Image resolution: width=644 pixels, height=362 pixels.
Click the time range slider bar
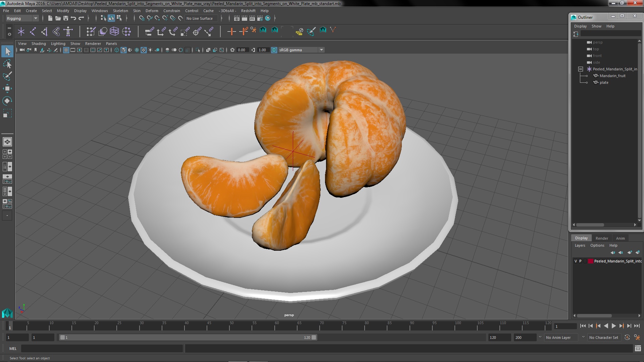(188, 338)
